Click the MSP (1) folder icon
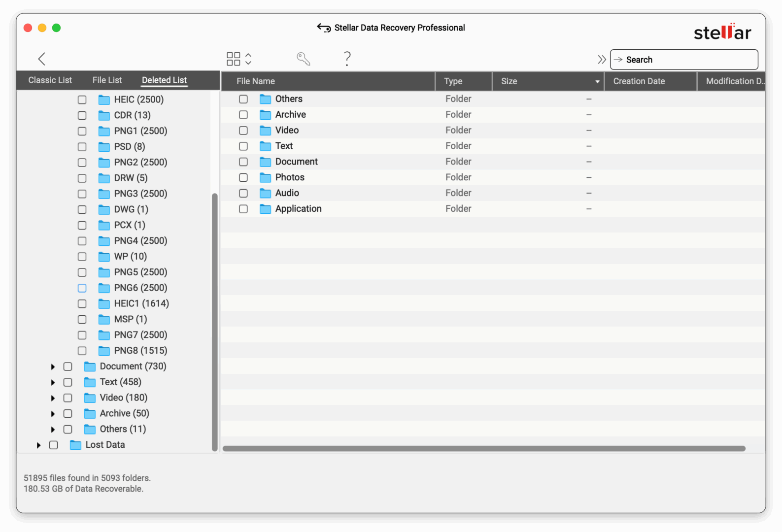Screen dimensions: 782x532 coord(104,320)
